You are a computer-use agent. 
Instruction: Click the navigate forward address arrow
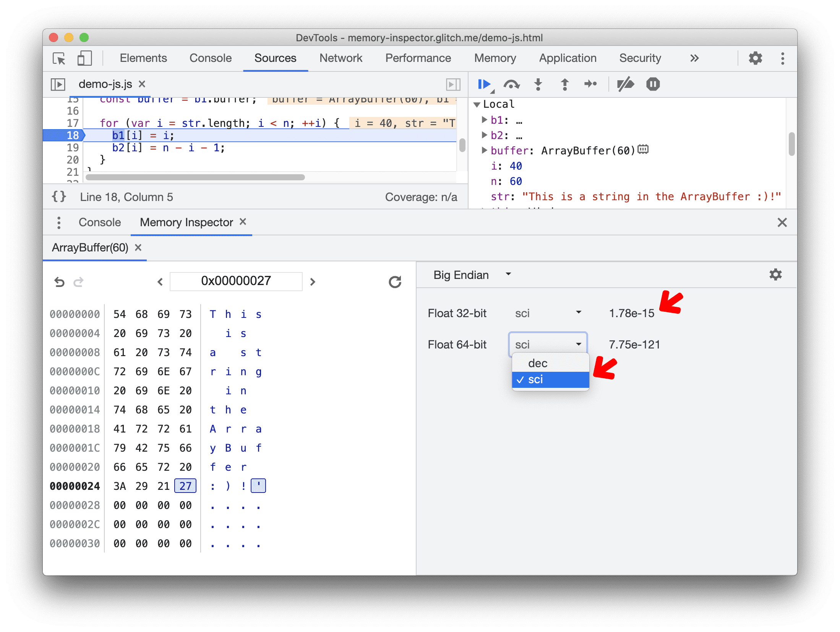(313, 281)
